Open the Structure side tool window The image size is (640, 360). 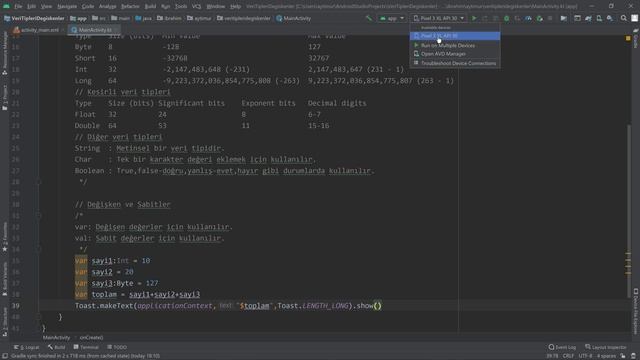(4, 322)
